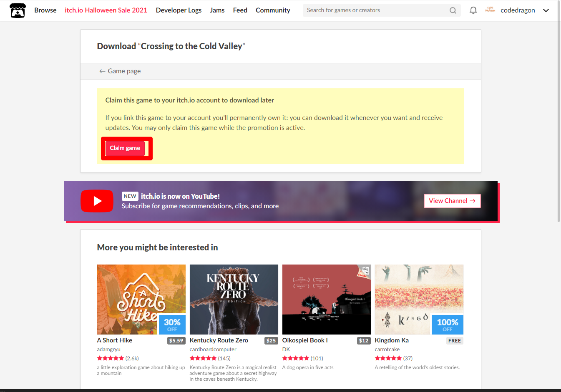561x392 pixels.
Task: Open author cardboardcomputer's page
Action: click(213, 350)
